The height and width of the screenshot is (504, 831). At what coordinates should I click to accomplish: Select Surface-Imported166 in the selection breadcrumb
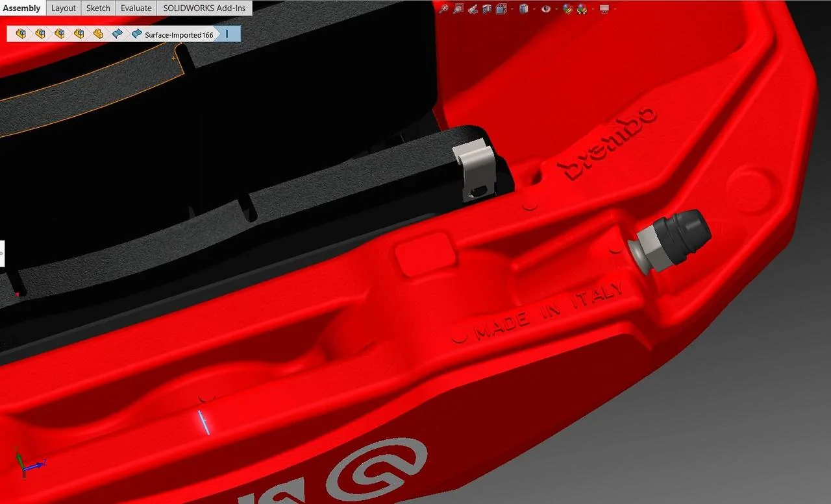pos(179,34)
